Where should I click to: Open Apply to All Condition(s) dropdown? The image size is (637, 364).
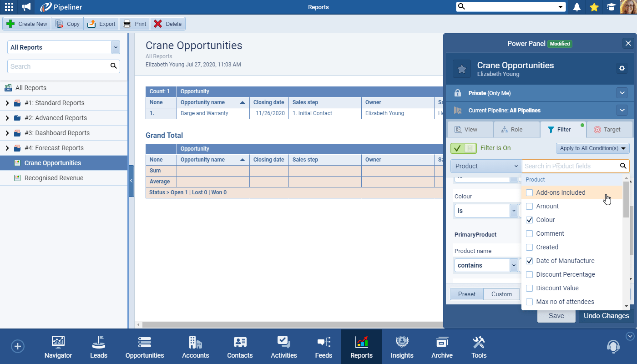tap(592, 148)
